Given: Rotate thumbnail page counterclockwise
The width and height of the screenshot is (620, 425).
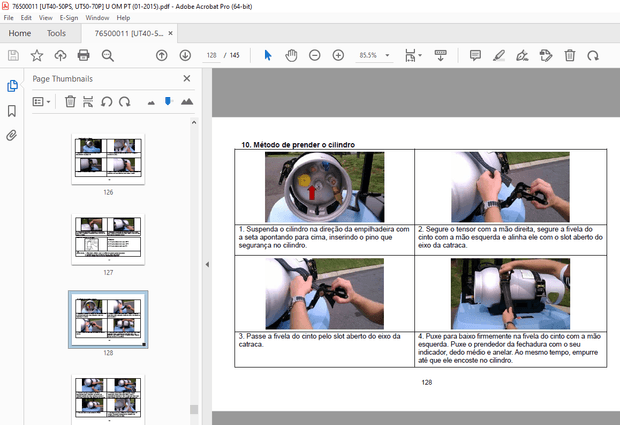Looking at the screenshot, I should [106, 102].
